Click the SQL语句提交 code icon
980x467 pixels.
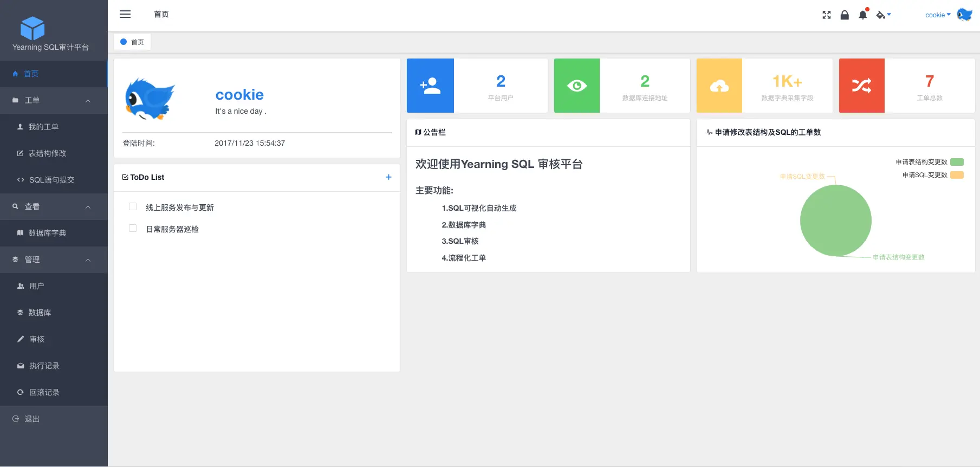[21, 180]
